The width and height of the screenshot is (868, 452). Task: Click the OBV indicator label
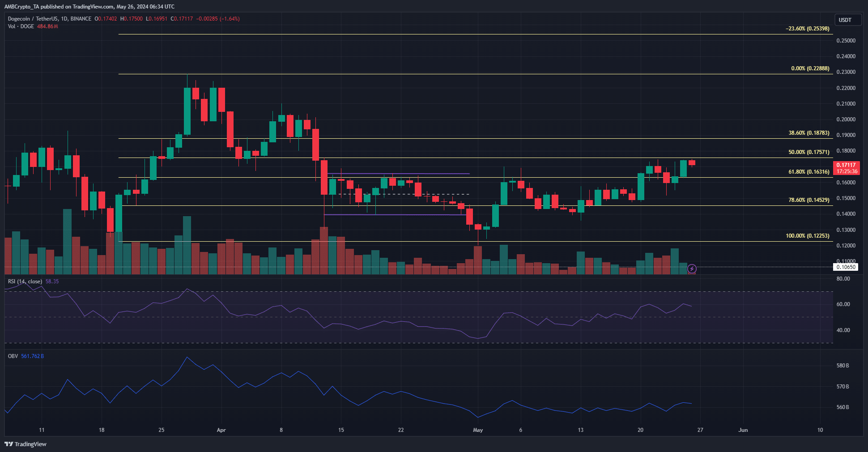point(13,356)
